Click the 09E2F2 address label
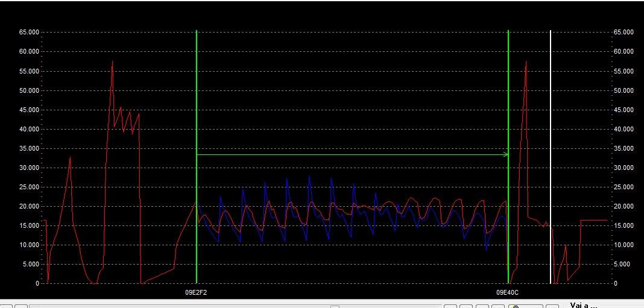The image size is (644, 308). click(x=196, y=293)
